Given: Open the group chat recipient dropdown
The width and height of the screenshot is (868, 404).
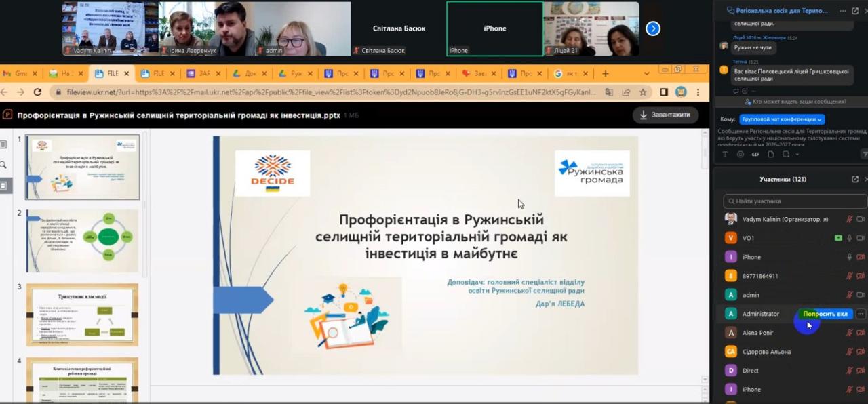Looking at the screenshot, I should click(782, 119).
